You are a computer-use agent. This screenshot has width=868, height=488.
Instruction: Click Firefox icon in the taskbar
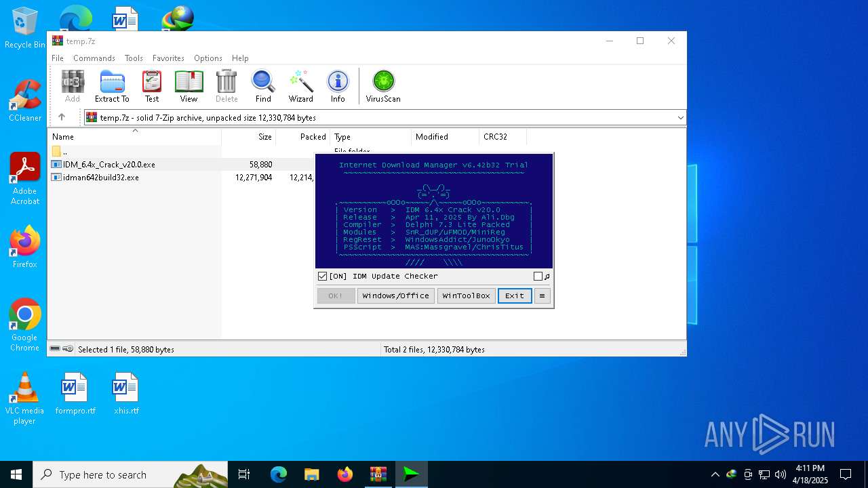(x=345, y=474)
